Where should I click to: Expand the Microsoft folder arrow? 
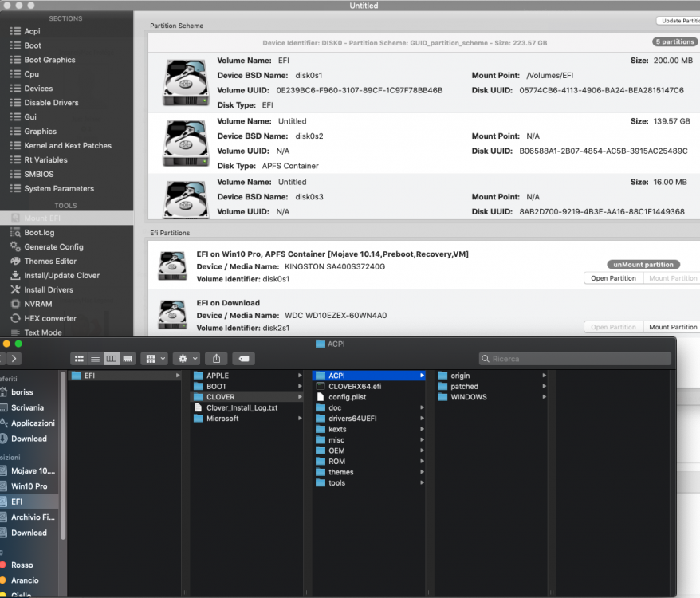click(300, 419)
